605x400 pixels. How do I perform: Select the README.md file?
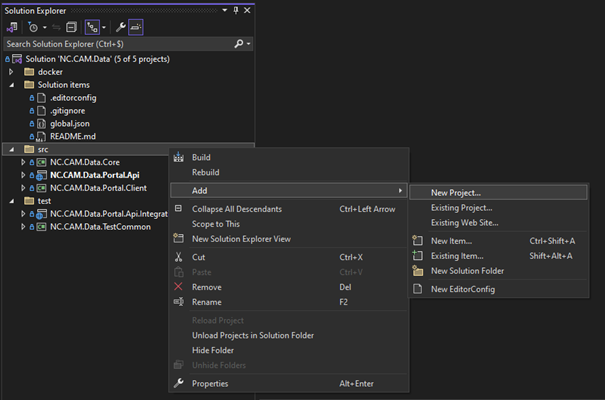tap(71, 136)
